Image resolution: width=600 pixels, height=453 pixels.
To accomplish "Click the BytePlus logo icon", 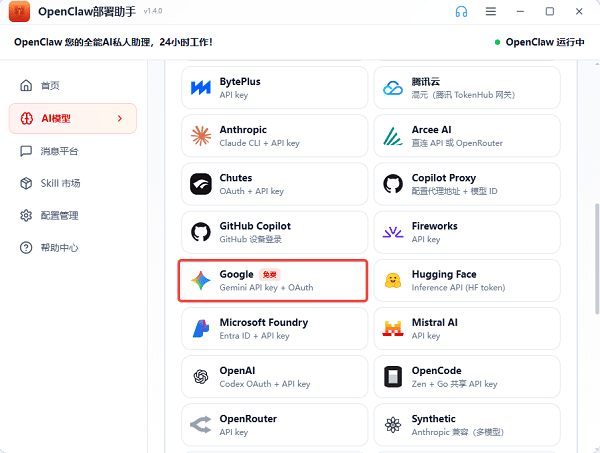I will [201, 88].
